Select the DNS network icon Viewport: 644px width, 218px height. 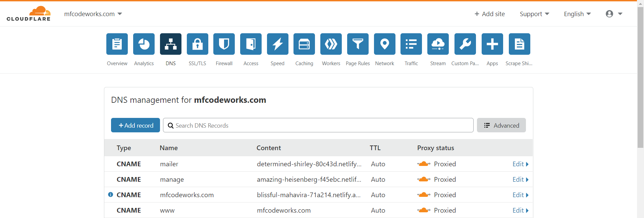click(171, 44)
